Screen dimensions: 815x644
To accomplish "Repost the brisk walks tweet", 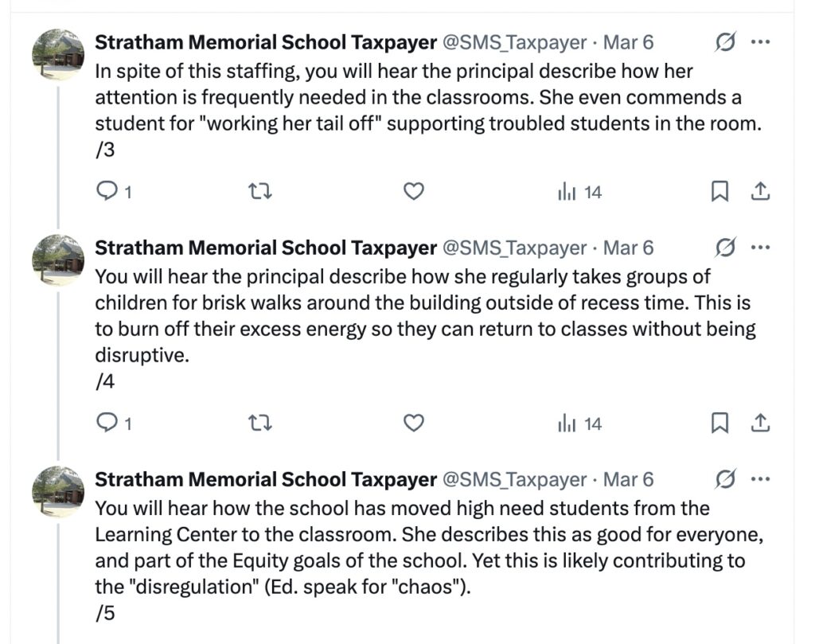I will click(260, 423).
